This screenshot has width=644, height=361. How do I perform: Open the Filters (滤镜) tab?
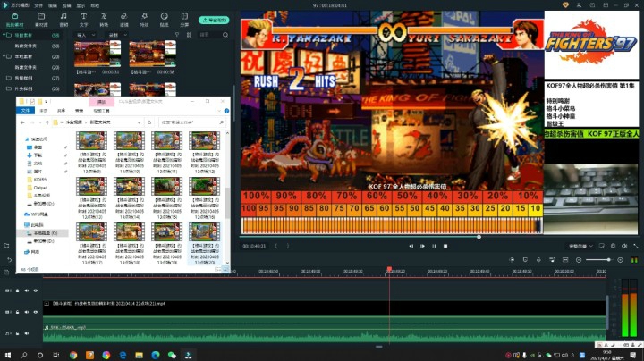pyautogui.click(x=123, y=20)
